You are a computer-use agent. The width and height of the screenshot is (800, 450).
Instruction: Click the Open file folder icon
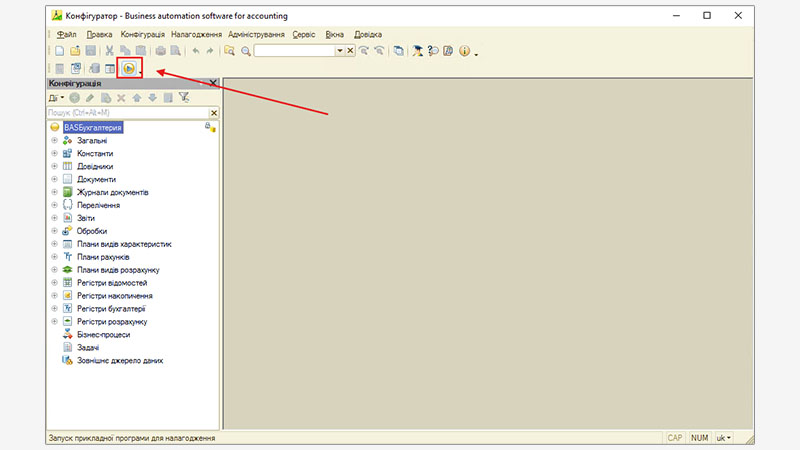tap(75, 50)
